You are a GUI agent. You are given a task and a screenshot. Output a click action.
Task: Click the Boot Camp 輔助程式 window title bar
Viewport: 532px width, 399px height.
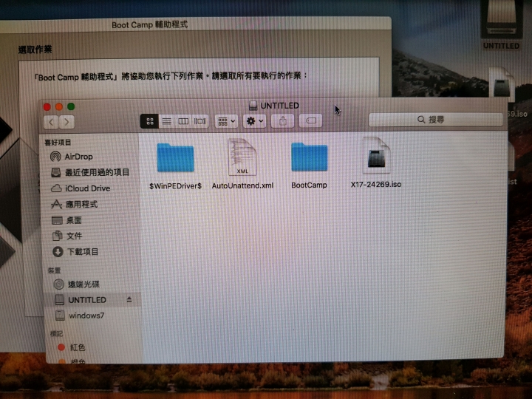tap(195, 25)
